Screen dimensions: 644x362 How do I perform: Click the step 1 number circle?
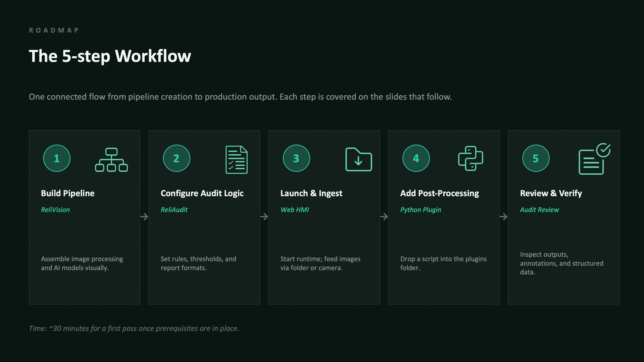[x=57, y=158]
